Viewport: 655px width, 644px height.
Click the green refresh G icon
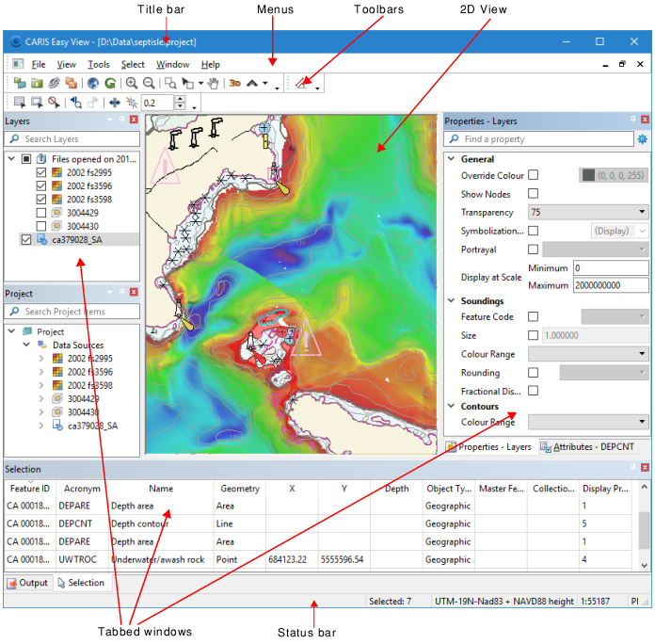110,84
